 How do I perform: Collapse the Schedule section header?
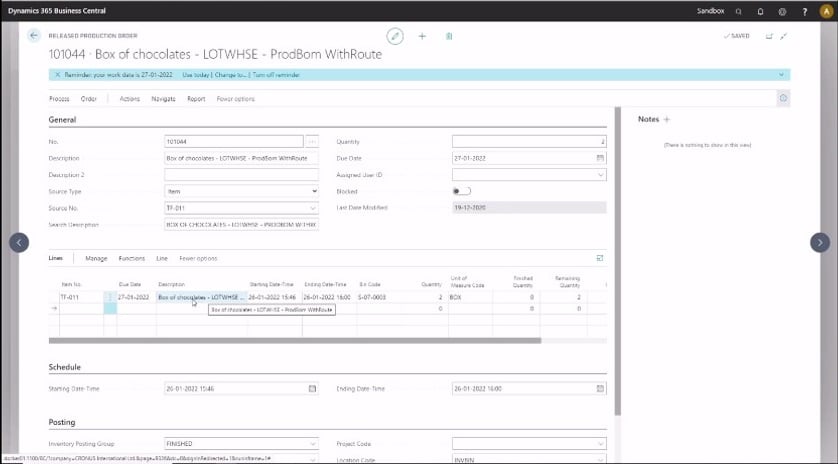click(x=65, y=367)
